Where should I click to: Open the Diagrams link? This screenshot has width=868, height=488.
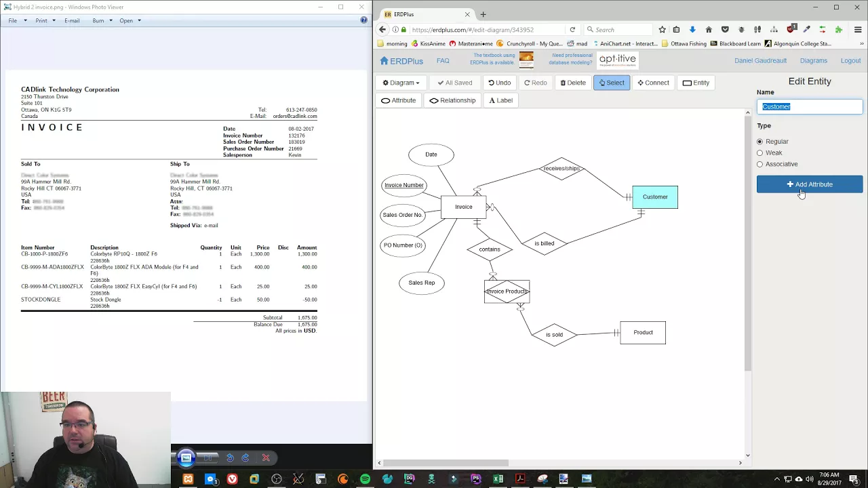813,61
